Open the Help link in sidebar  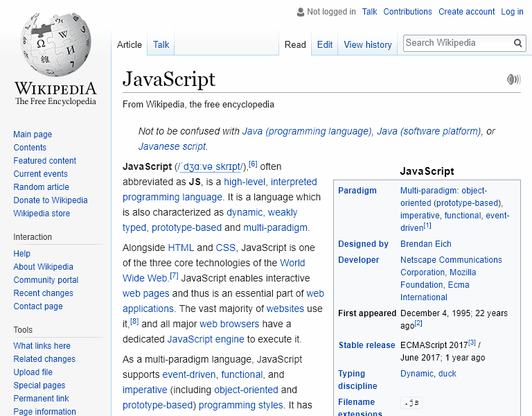[21, 254]
